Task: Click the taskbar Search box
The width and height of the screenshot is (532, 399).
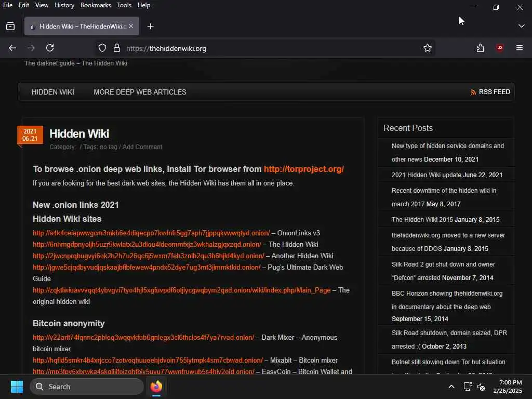Action: point(87,387)
